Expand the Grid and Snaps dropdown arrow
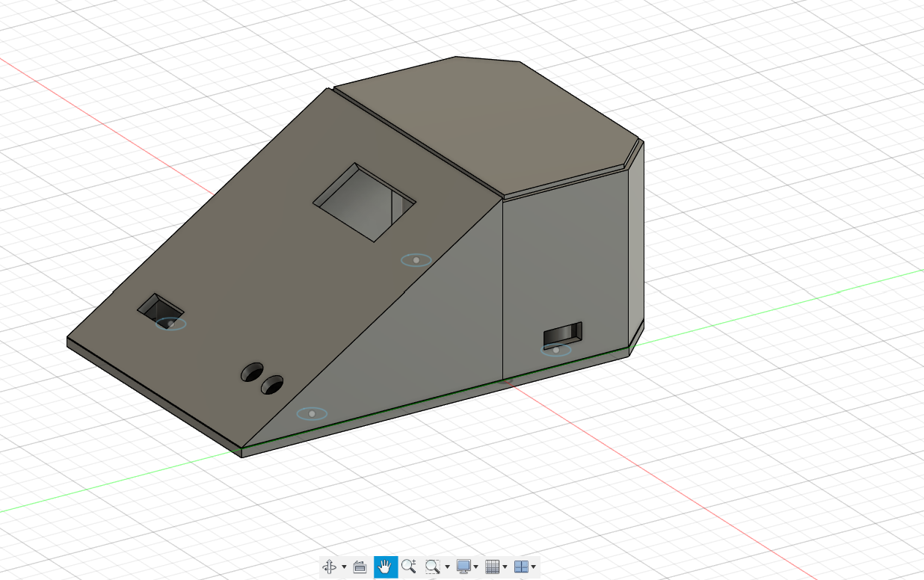 (505, 567)
